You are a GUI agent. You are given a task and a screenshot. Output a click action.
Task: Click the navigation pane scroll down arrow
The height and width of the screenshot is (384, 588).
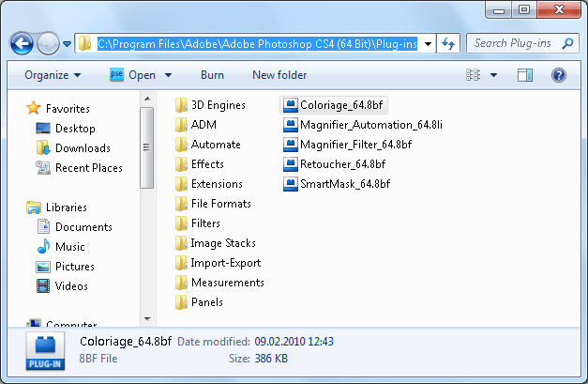click(147, 319)
